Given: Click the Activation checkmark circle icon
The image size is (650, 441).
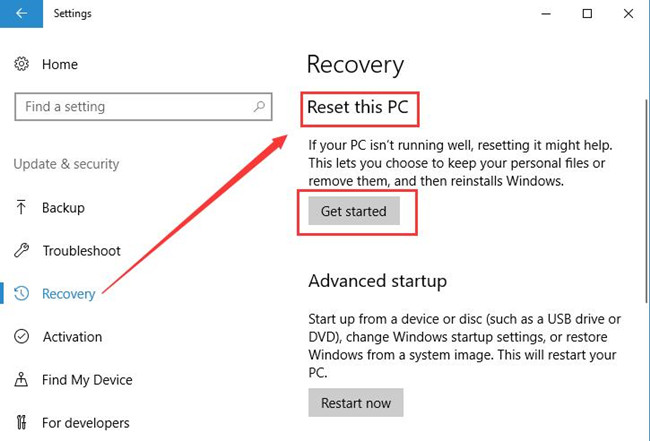Looking at the screenshot, I should (x=22, y=337).
